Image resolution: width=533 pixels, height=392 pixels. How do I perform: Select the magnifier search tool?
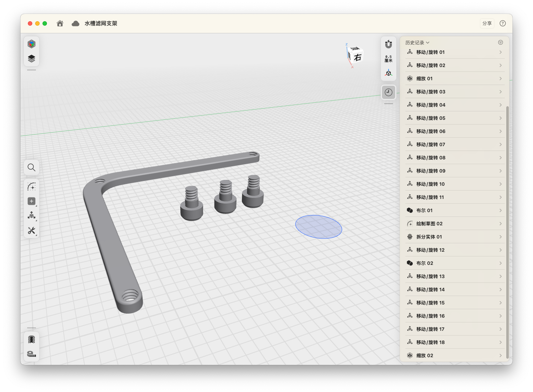pos(32,167)
